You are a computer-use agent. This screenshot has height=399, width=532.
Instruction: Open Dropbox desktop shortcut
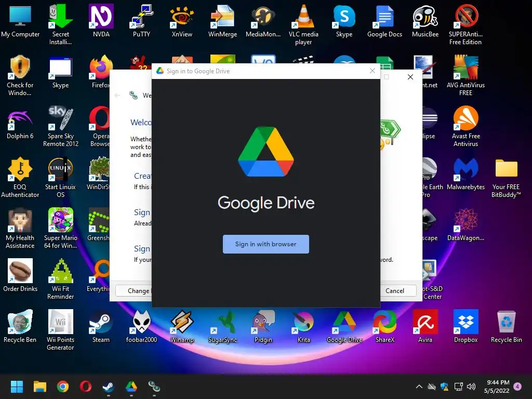(465, 326)
